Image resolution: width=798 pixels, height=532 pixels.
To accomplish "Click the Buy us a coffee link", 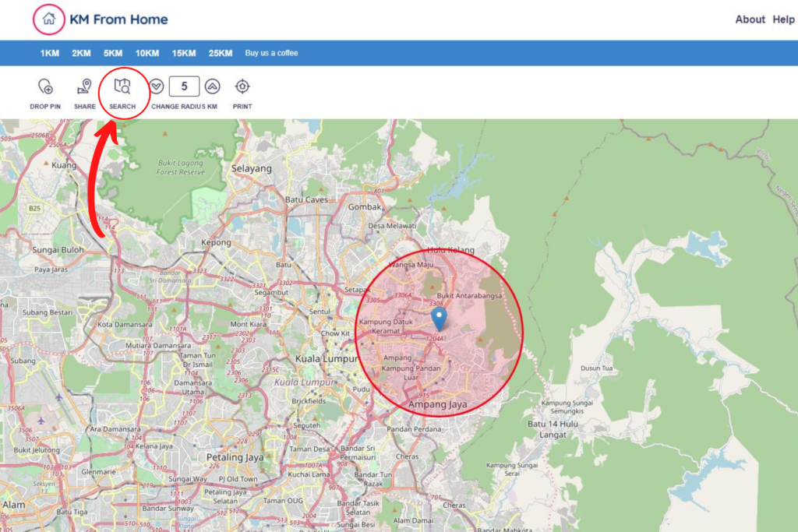I will pos(273,53).
